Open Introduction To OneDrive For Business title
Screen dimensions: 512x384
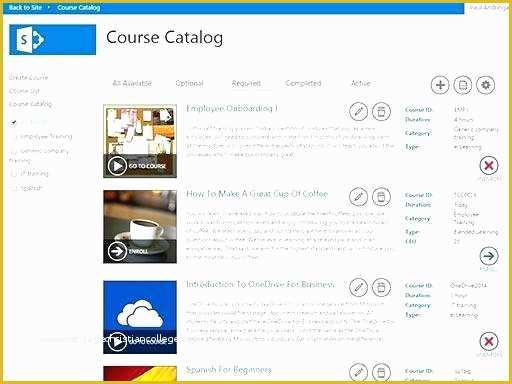(260, 284)
